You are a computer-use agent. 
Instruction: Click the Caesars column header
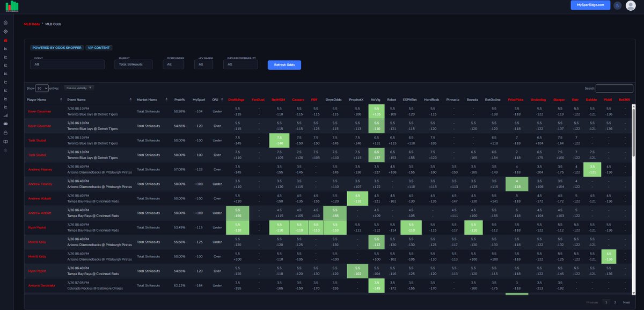299,99
